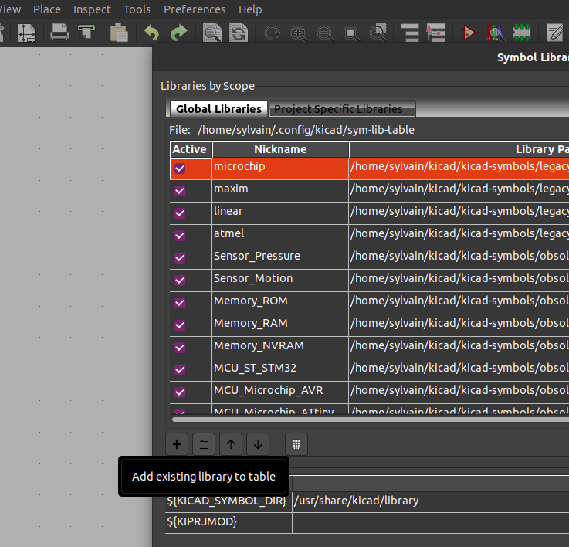569x547 pixels.
Task: Click the Nickname column header
Action: pyautogui.click(x=280, y=149)
